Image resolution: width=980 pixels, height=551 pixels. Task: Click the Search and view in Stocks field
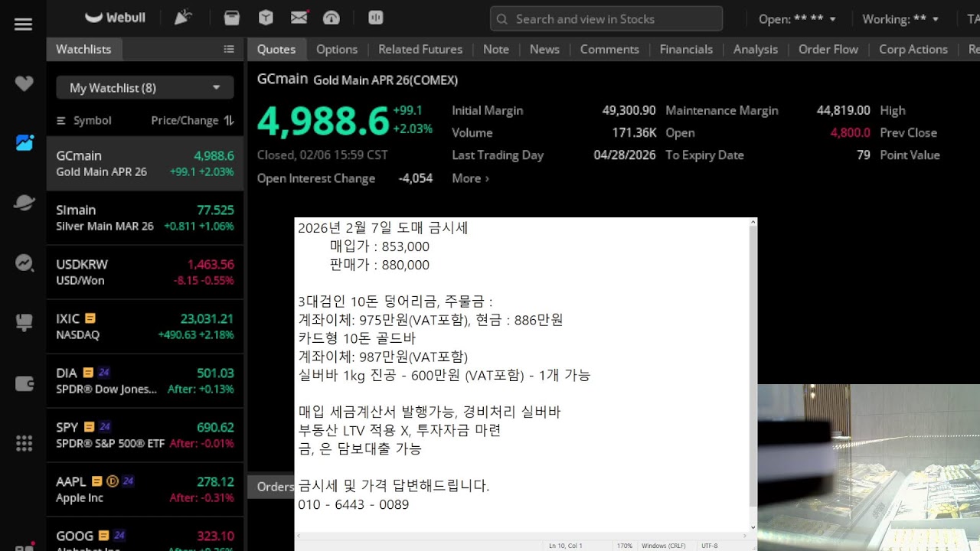[606, 19]
